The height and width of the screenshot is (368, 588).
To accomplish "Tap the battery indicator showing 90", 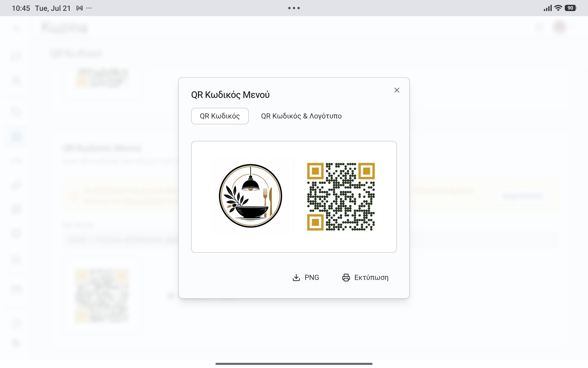I will (570, 8).
